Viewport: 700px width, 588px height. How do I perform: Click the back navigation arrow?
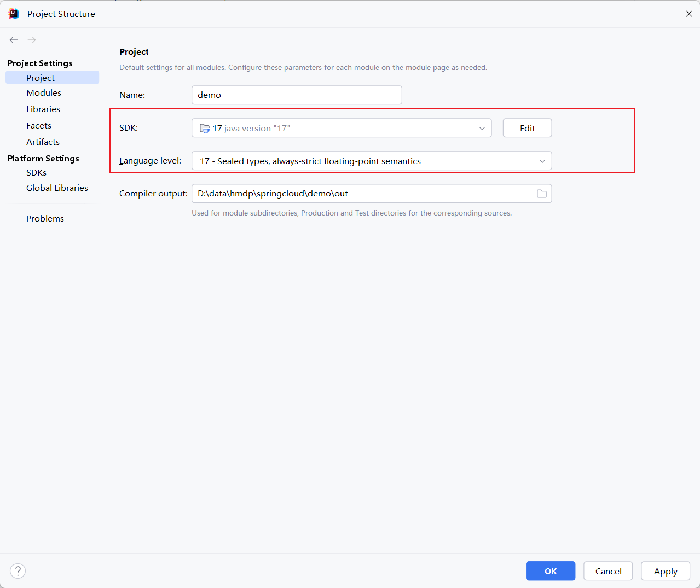14,40
